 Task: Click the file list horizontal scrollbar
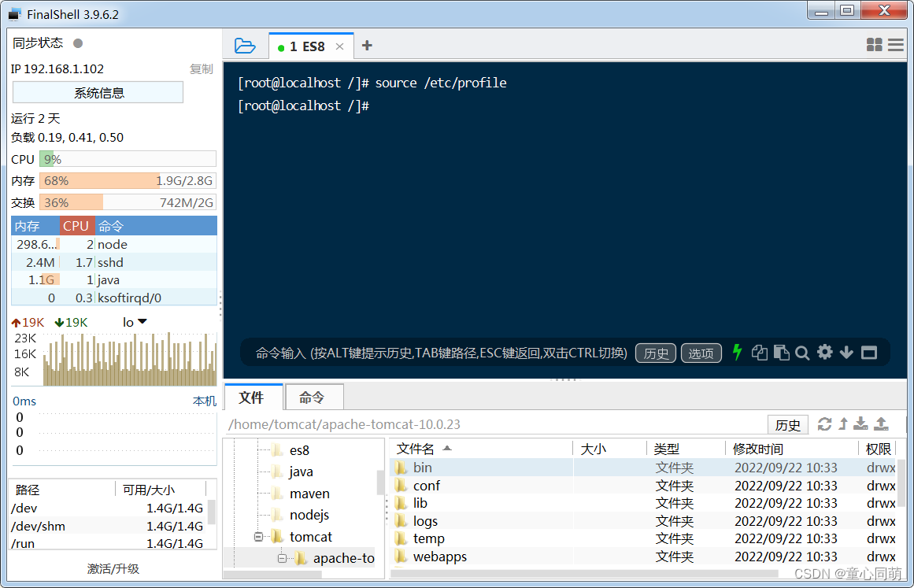(585, 573)
